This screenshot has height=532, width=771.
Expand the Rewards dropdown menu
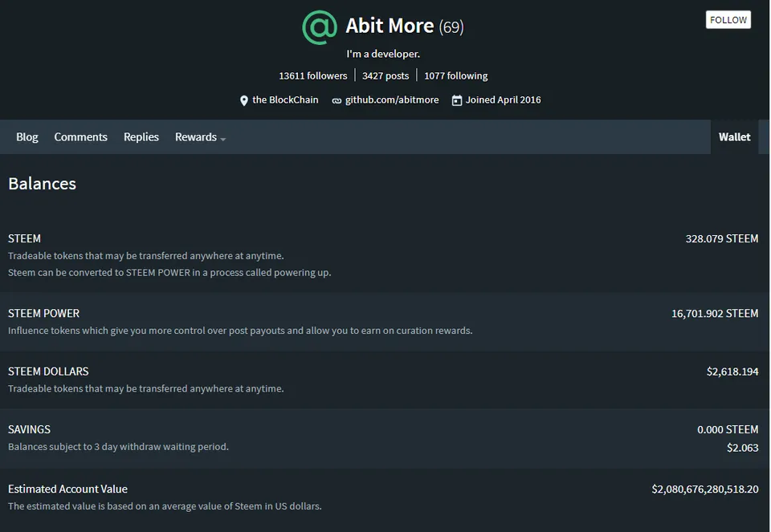[x=200, y=137]
